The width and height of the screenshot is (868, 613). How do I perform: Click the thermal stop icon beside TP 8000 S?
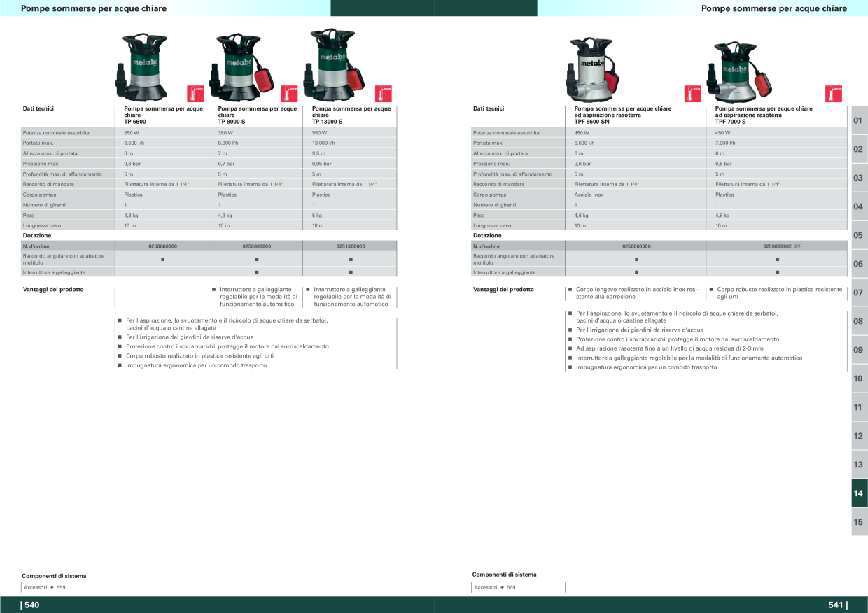coord(289,94)
